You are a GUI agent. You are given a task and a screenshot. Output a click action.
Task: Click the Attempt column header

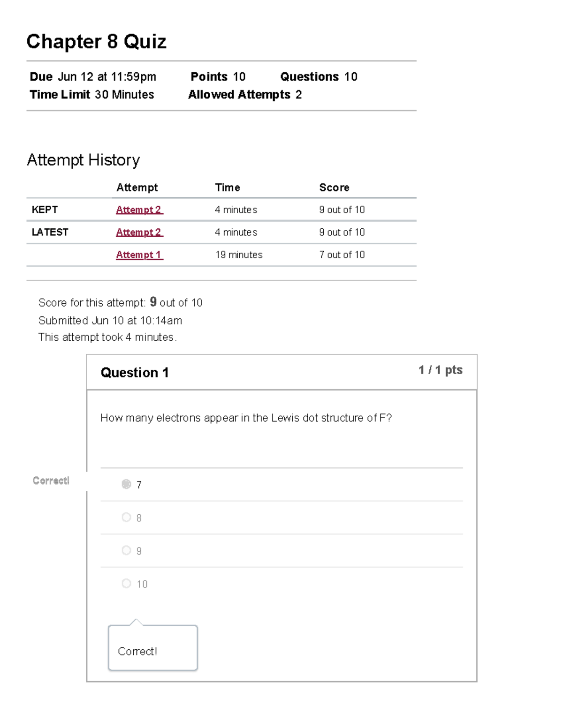[x=137, y=188]
